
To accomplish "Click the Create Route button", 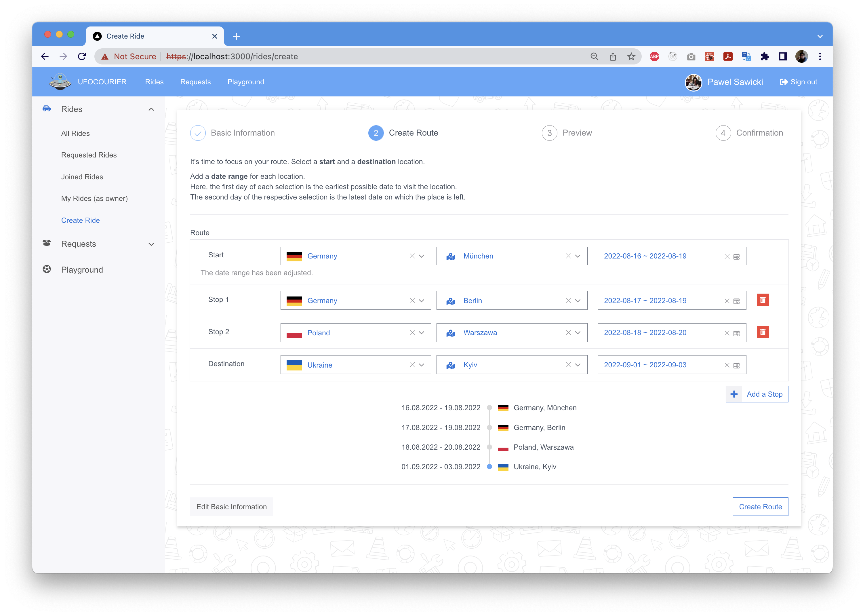I will click(760, 507).
